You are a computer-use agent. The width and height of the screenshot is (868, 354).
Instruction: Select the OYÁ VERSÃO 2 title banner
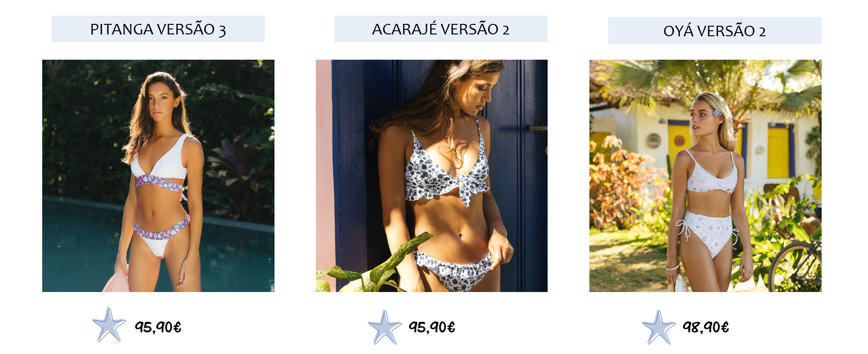pos(715,31)
